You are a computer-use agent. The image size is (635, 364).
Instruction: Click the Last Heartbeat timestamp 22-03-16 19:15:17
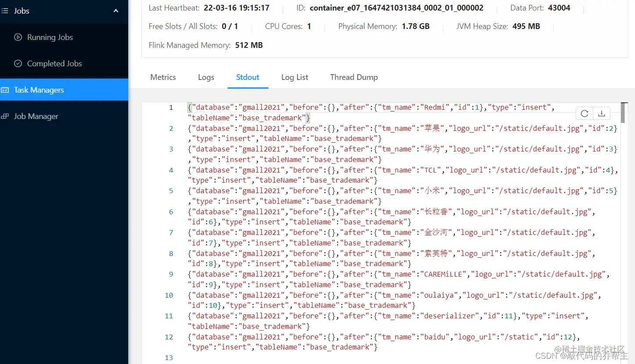coord(236,8)
